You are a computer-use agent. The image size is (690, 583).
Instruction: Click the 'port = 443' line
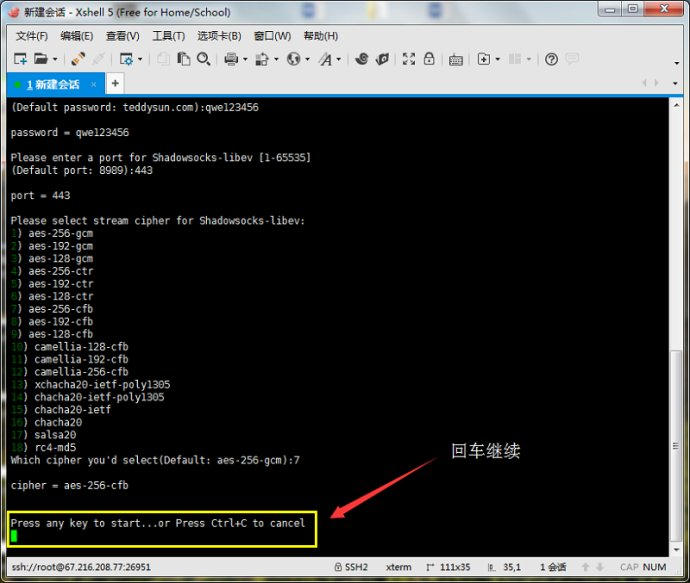coord(40,195)
